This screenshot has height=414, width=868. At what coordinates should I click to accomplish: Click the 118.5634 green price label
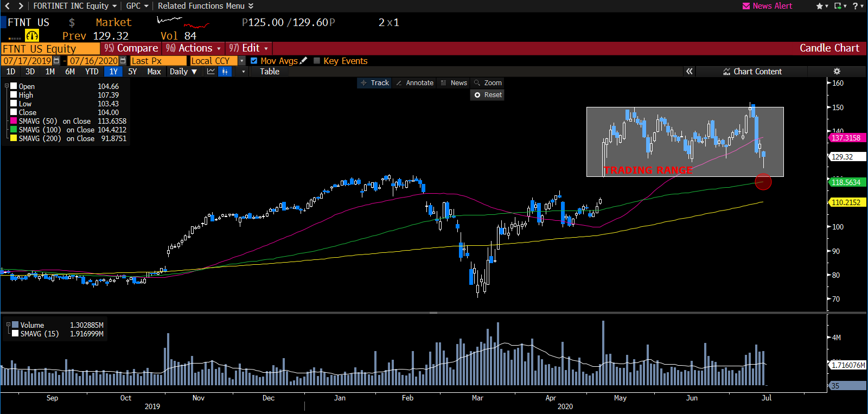pos(847,182)
